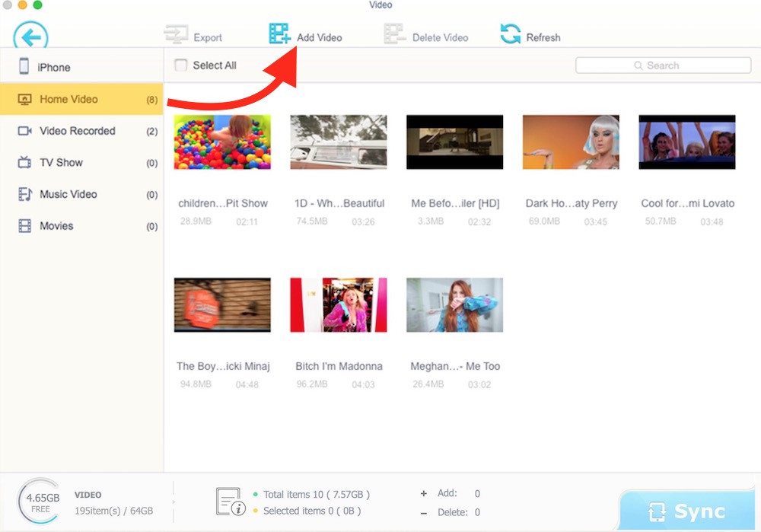Click the plus icon beside Add count
The height and width of the screenshot is (532, 761).
(424, 494)
